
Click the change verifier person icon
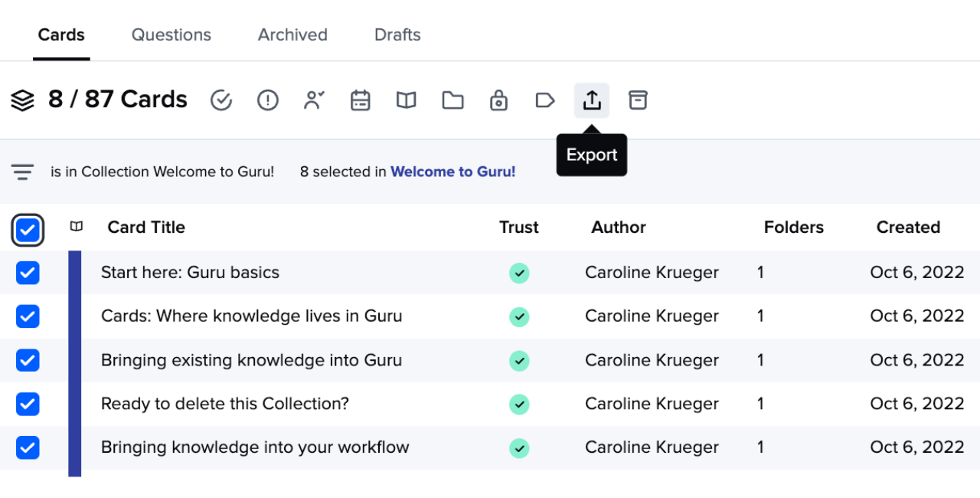click(314, 100)
